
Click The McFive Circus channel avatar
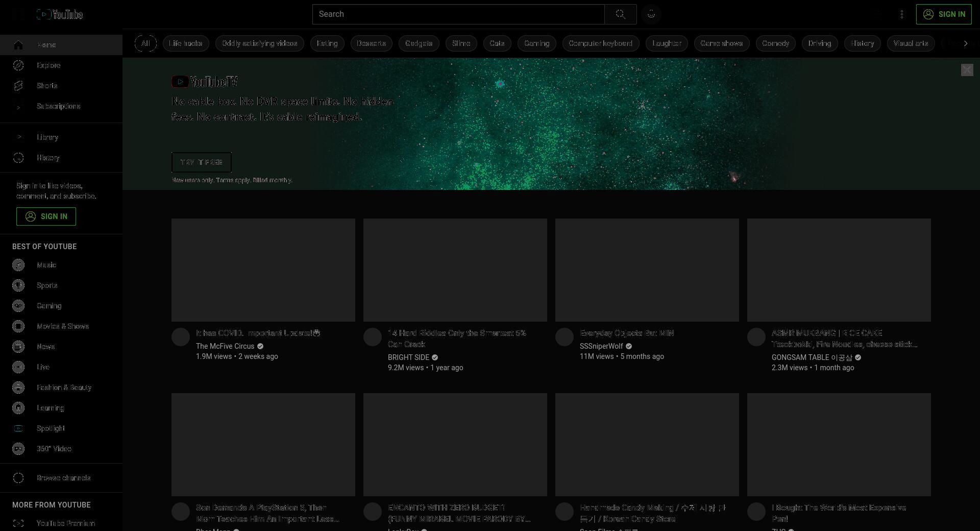181,337
